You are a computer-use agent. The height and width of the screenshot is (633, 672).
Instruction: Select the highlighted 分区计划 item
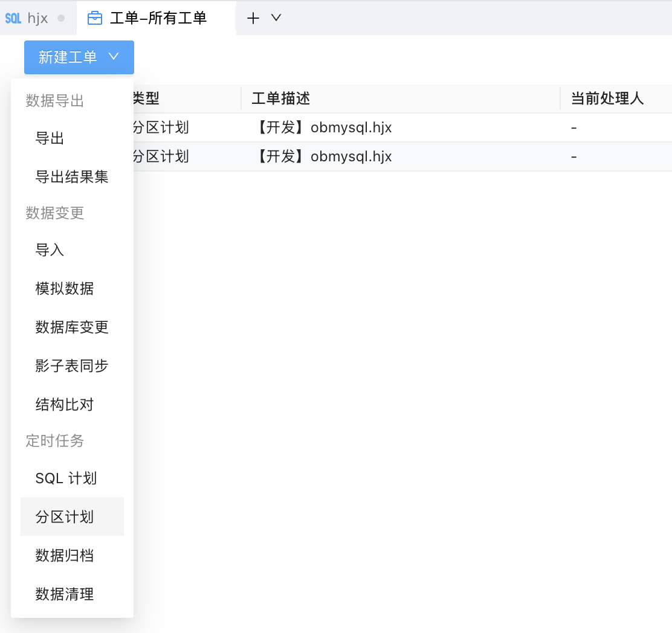click(x=65, y=517)
